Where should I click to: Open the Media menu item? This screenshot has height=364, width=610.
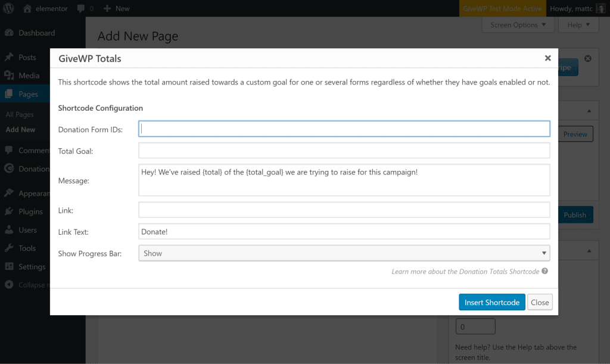(x=29, y=76)
